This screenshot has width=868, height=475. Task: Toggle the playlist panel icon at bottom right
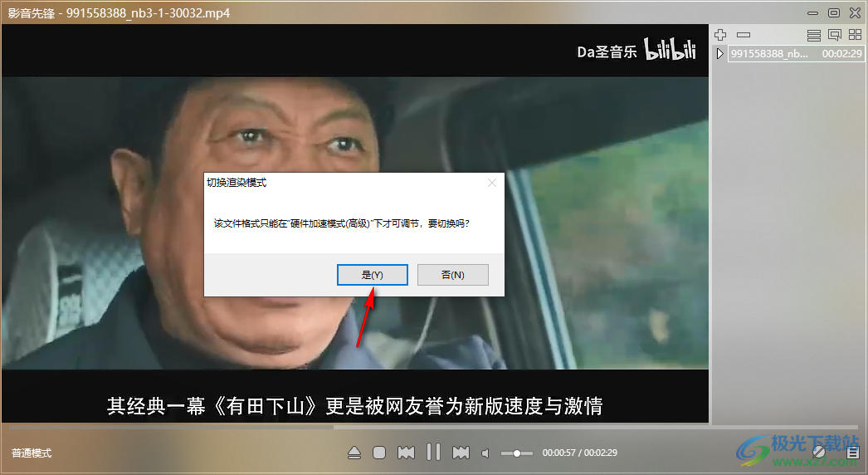click(x=852, y=453)
